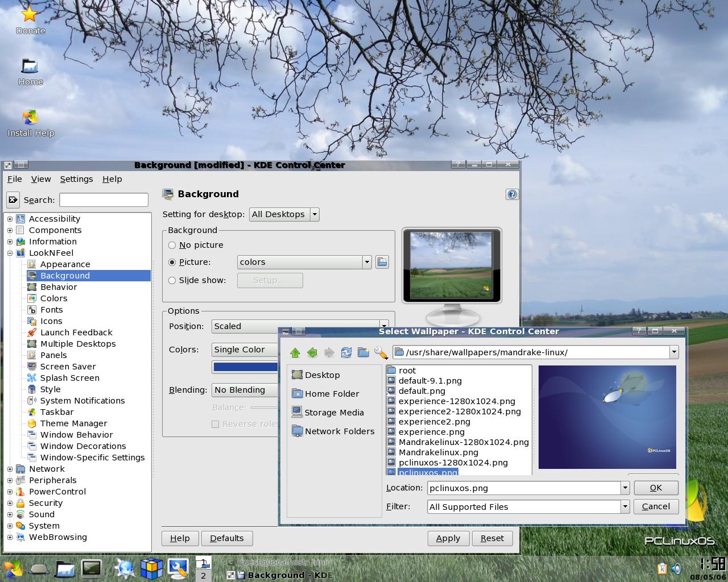Launch the web browser globe in the panel

click(125, 568)
